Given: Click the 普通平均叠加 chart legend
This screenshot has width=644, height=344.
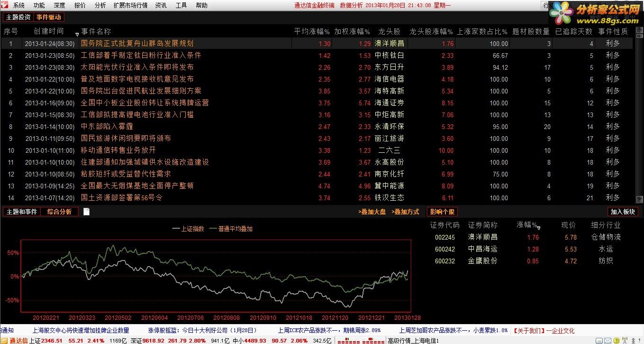Looking at the screenshot, I should tap(231, 229).
